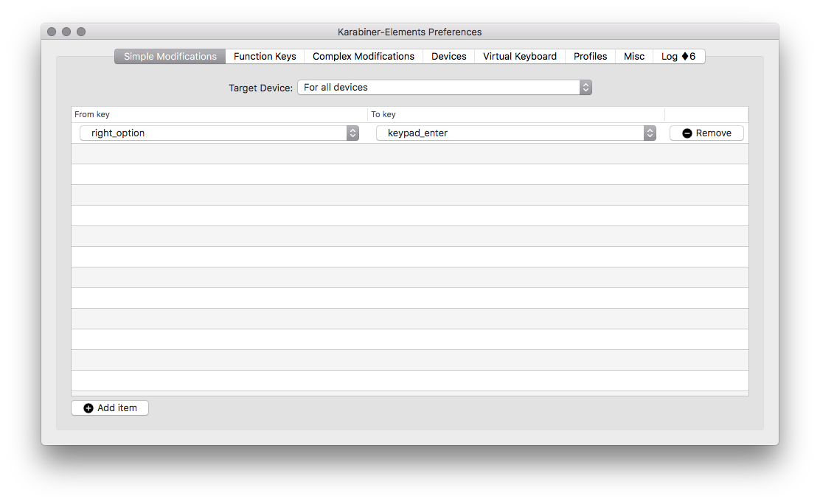Switch to the Function Keys tab

pos(265,57)
